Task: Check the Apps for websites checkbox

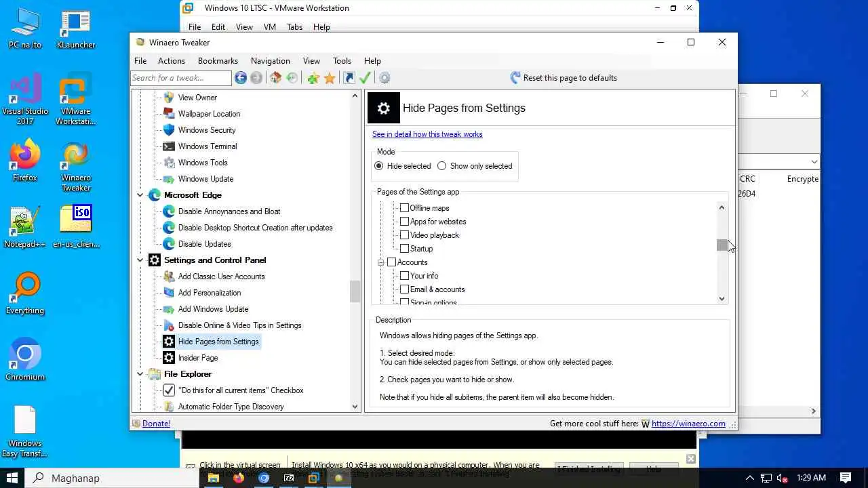Action: (404, 222)
